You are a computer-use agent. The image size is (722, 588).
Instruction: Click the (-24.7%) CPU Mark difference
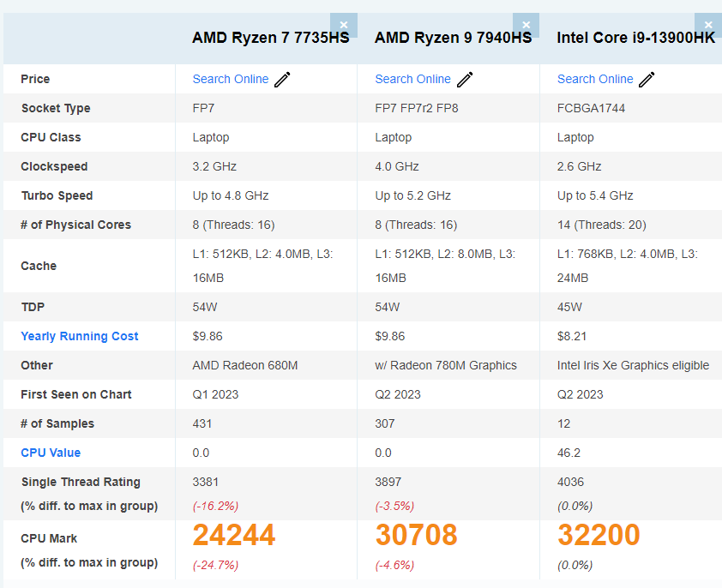click(215, 565)
